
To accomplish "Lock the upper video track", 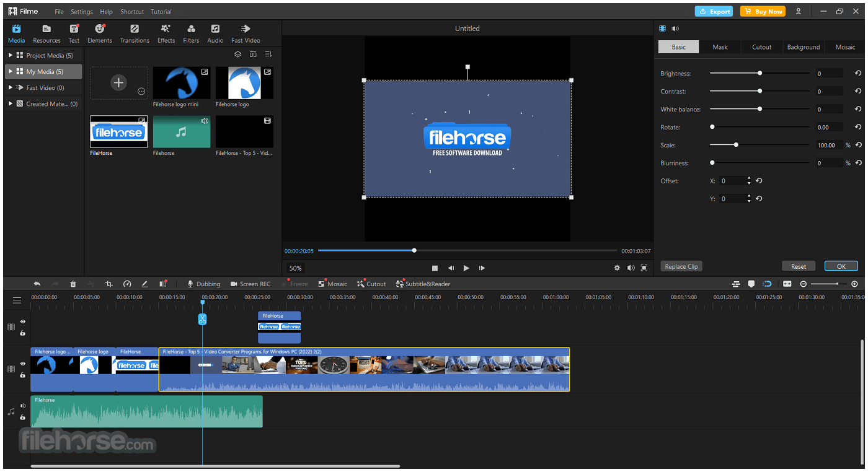I will click(23, 333).
